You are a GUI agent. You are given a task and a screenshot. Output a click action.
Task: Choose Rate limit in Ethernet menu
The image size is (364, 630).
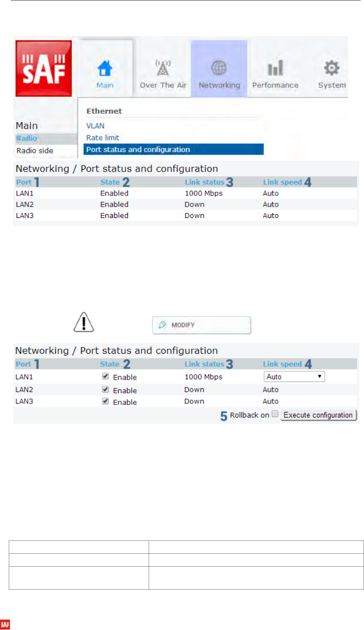(x=103, y=137)
